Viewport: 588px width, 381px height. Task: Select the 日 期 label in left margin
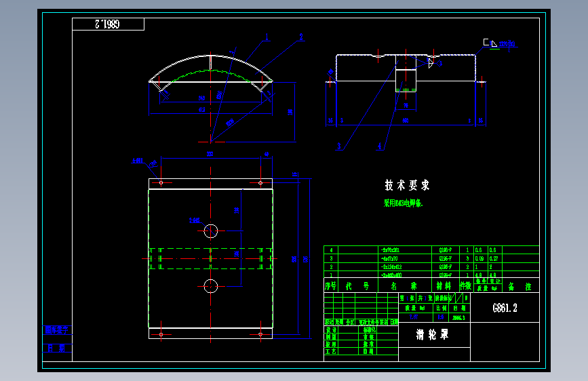click(x=56, y=348)
